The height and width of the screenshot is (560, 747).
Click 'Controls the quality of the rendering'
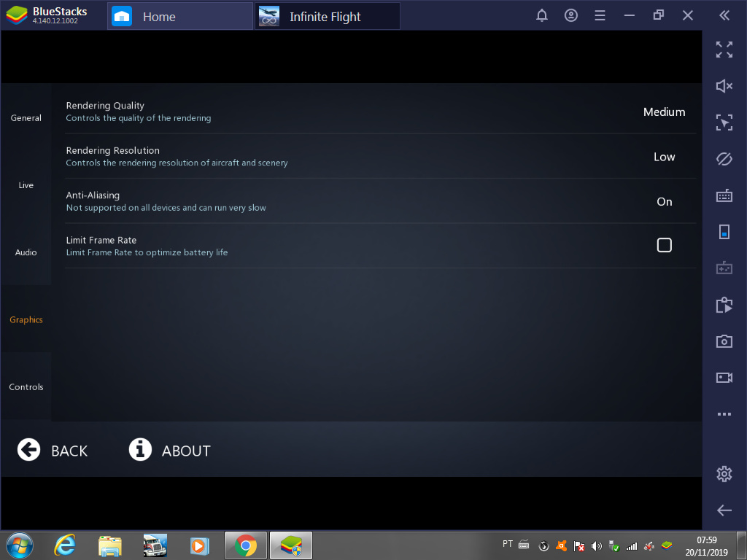coord(138,117)
